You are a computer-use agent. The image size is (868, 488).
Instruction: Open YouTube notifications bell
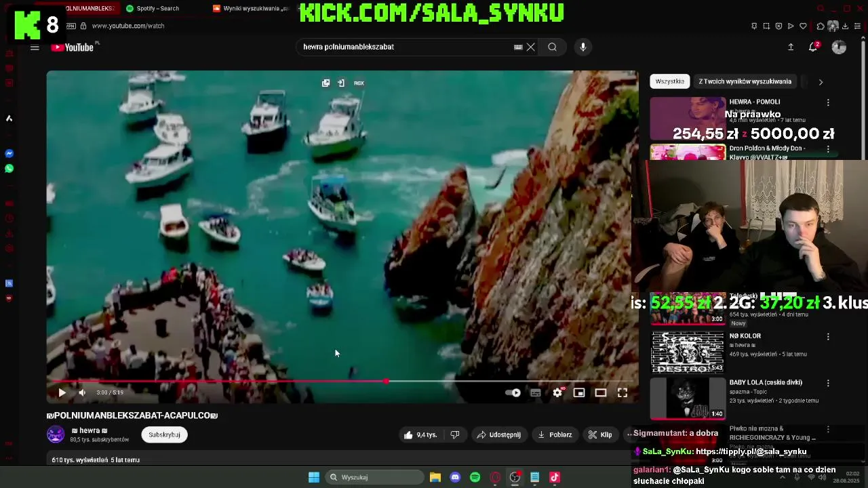coord(813,47)
